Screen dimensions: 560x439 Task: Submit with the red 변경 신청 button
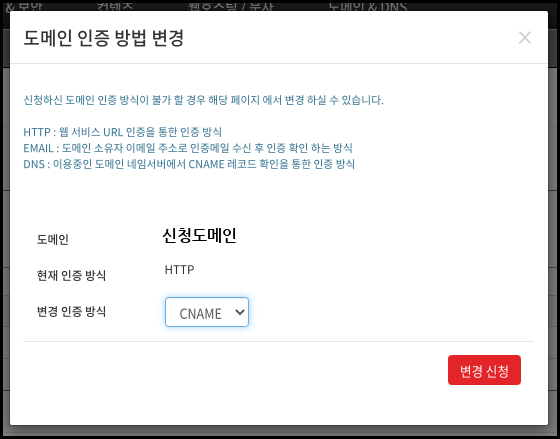coord(484,370)
